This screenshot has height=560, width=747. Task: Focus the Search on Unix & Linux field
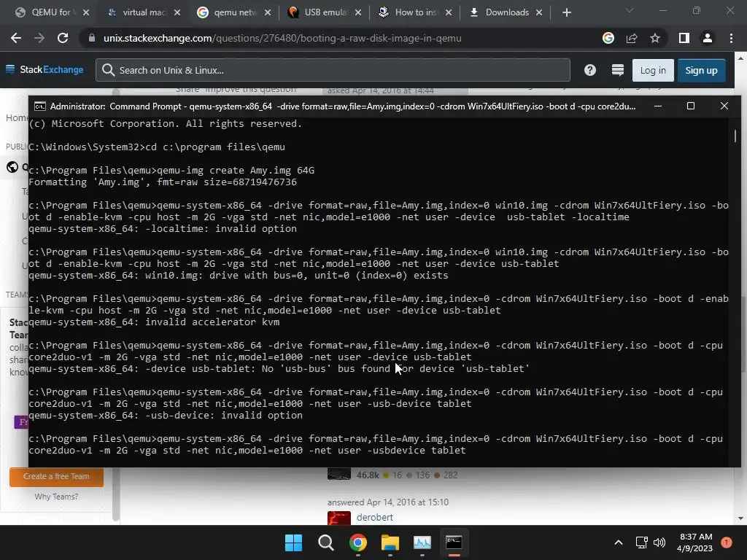(x=333, y=71)
